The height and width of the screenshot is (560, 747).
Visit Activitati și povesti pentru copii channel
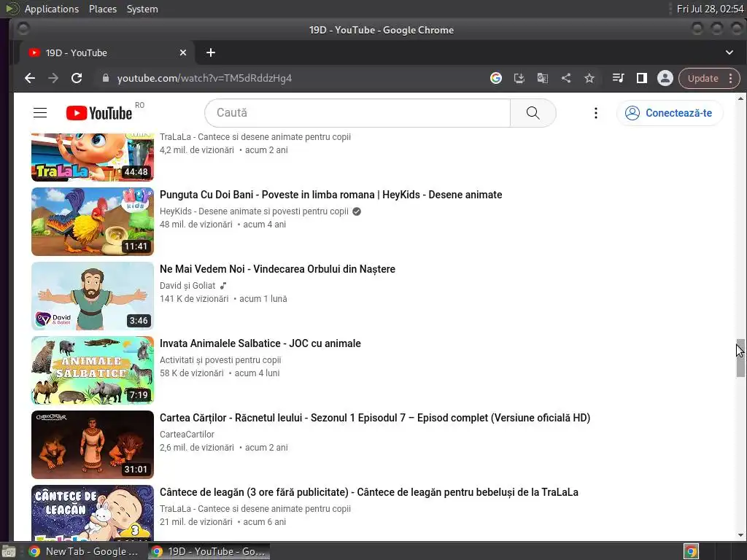click(x=220, y=360)
